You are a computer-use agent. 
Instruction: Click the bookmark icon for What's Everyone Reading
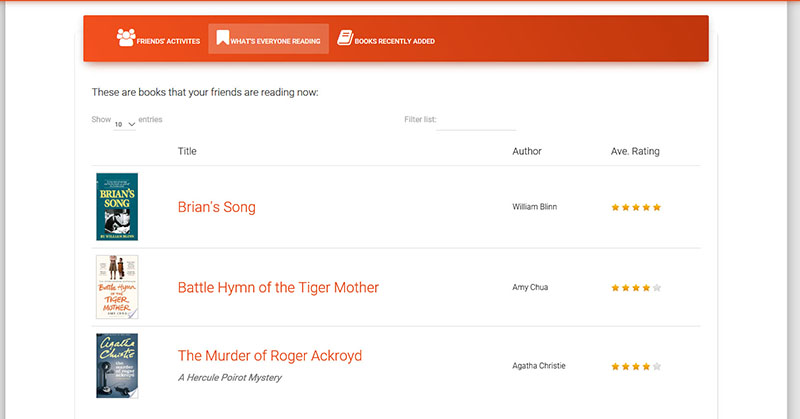[x=222, y=37]
